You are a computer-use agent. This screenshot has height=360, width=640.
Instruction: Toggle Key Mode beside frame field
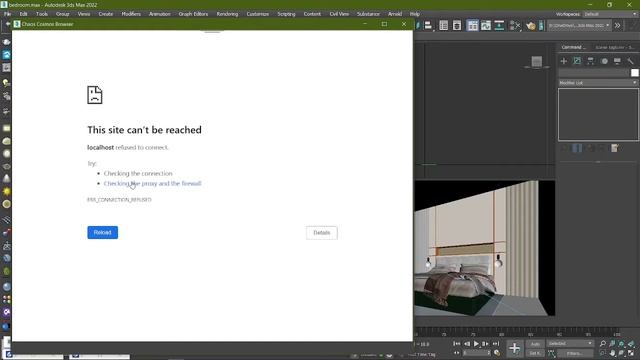(457, 353)
